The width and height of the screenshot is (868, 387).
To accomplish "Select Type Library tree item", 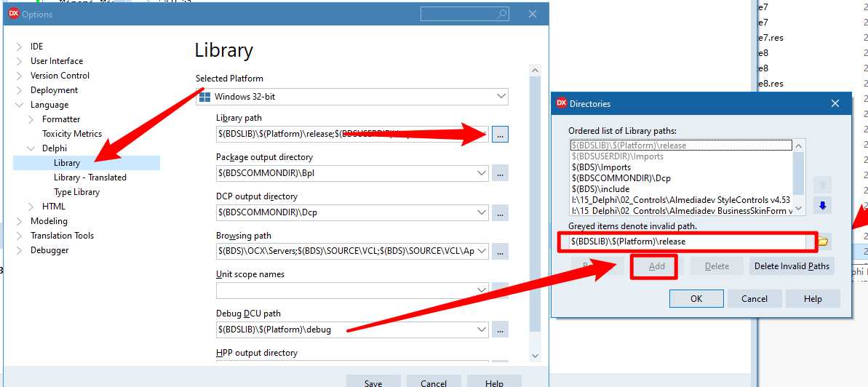I will point(76,192).
